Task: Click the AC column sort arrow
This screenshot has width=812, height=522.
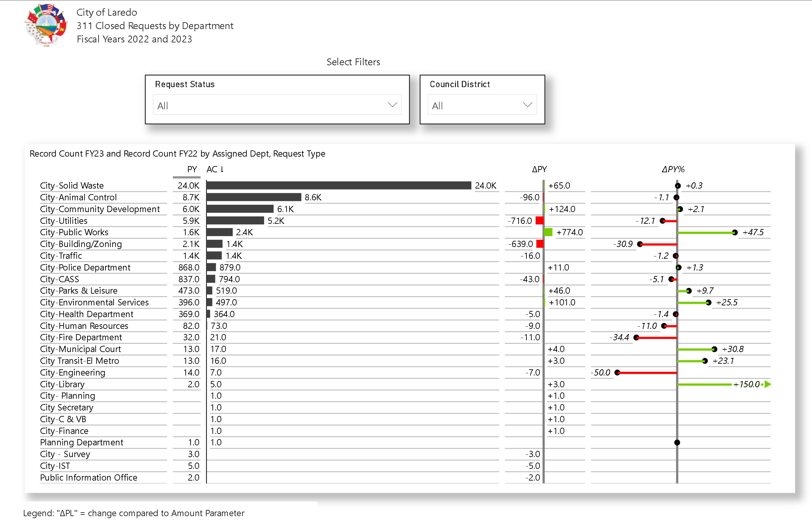Action: tap(222, 169)
